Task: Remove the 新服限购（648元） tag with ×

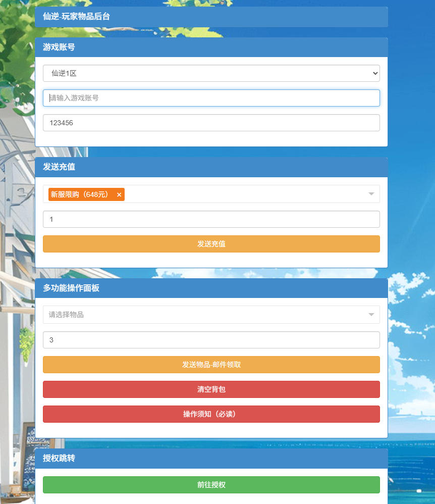Action: [x=119, y=195]
